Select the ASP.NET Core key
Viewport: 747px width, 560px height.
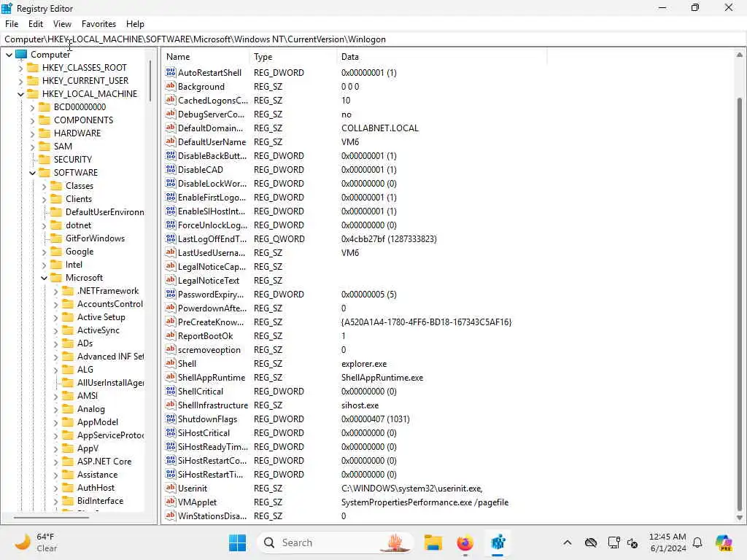click(104, 462)
